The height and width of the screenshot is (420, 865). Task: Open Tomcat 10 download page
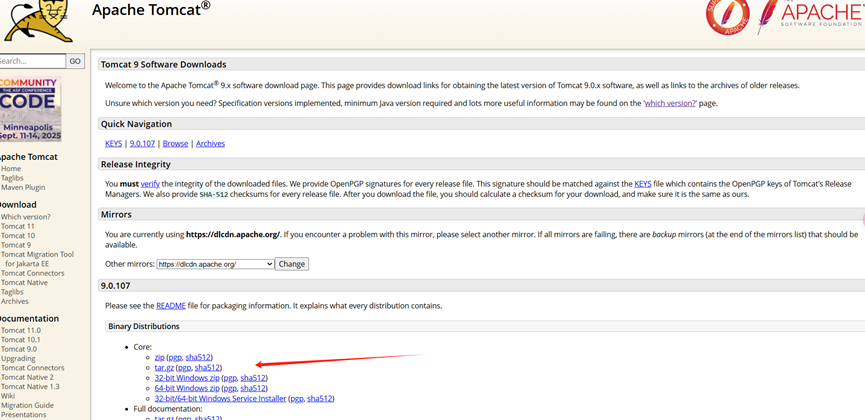[18, 236]
